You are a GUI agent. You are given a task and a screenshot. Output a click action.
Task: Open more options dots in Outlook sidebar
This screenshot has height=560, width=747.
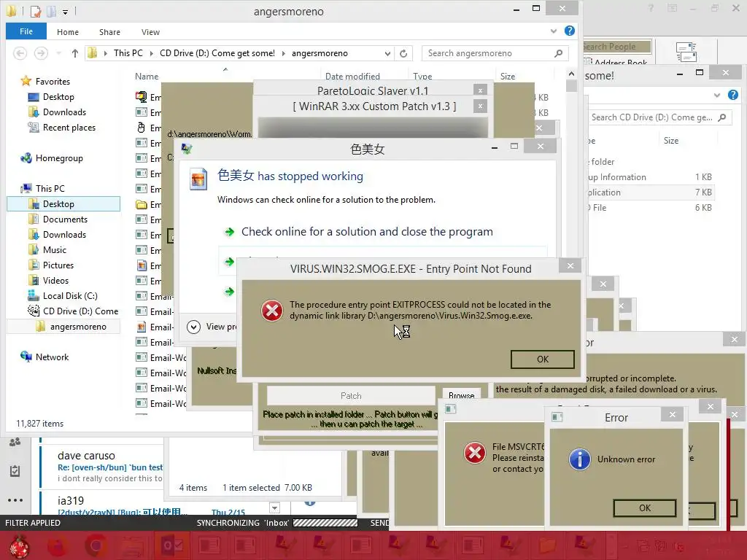point(15,500)
